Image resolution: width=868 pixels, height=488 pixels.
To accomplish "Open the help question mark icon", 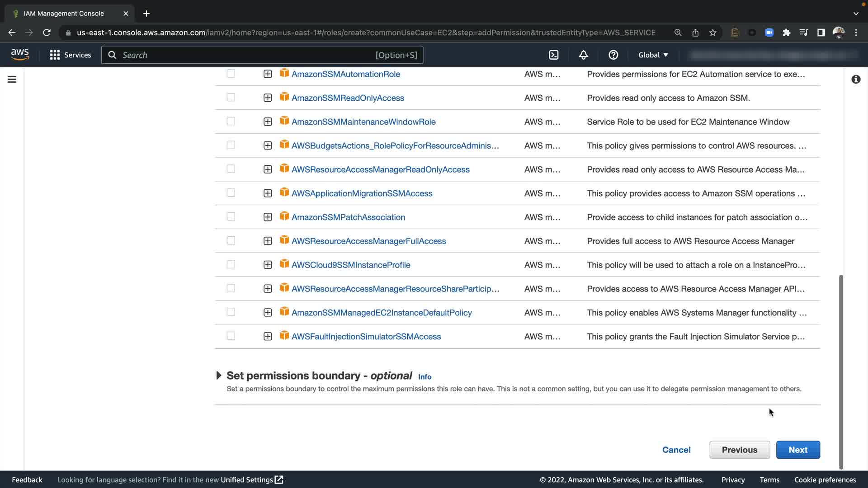I will [613, 55].
